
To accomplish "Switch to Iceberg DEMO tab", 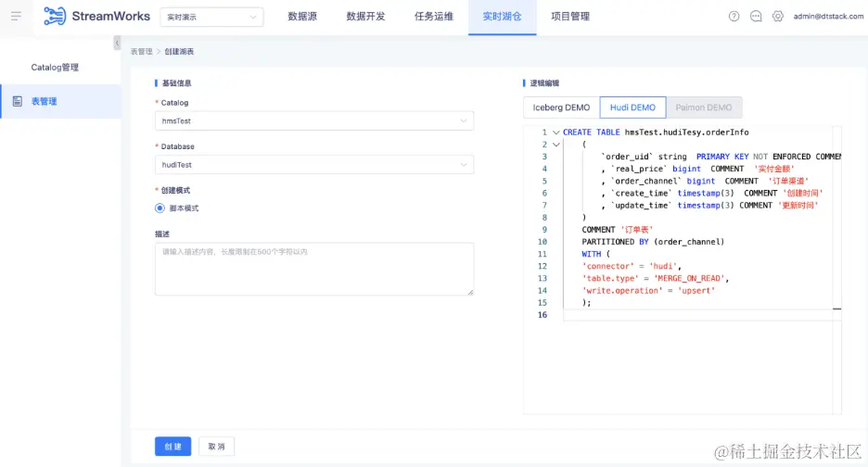I will pyautogui.click(x=561, y=107).
